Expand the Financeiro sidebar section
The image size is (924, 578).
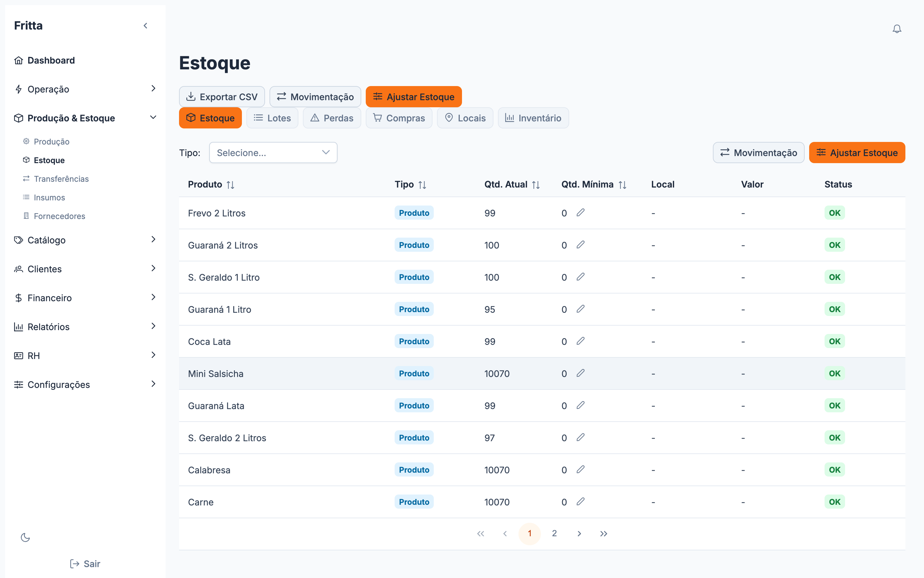click(85, 297)
